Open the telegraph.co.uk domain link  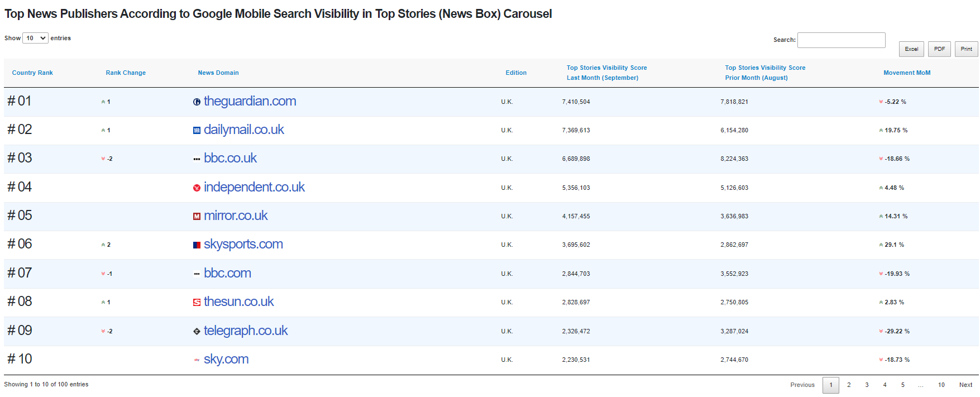pos(246,331)
